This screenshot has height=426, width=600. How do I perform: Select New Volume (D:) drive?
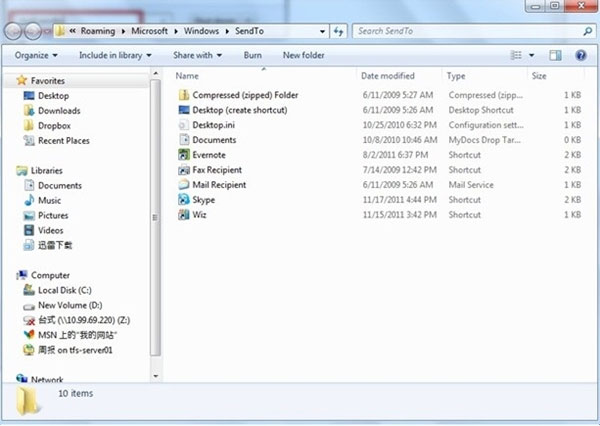[70, 305]
